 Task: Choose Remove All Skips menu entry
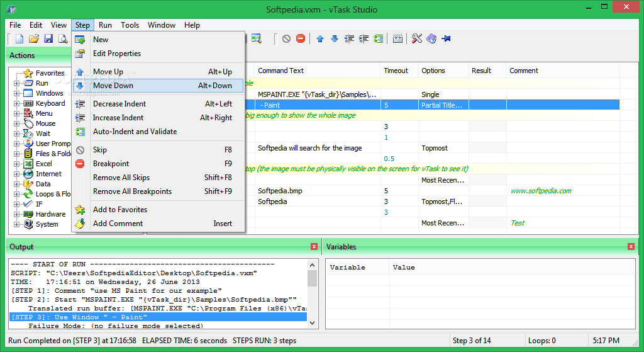pos(158,178)
